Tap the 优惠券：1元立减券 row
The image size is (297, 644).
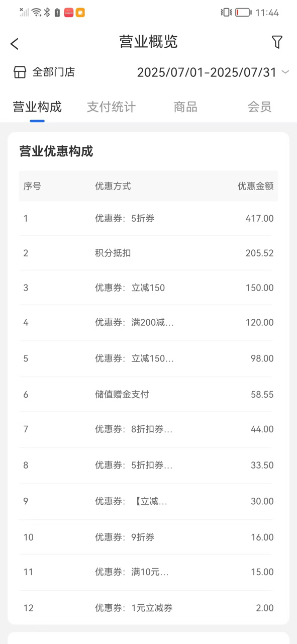(x=148, y=608)
